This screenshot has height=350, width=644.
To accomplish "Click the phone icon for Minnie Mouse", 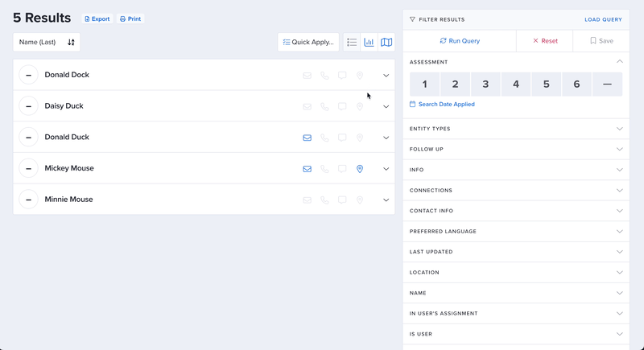I will (x=324, y=200).
